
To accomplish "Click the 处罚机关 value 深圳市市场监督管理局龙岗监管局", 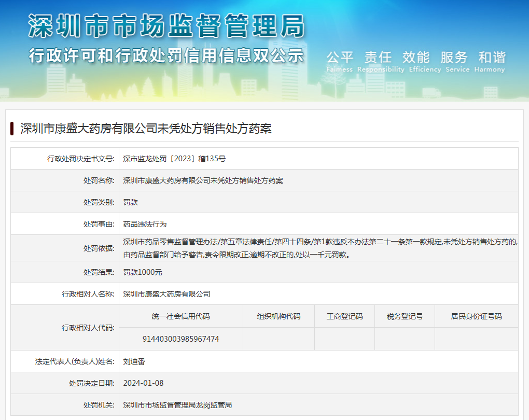I will 177,404.
